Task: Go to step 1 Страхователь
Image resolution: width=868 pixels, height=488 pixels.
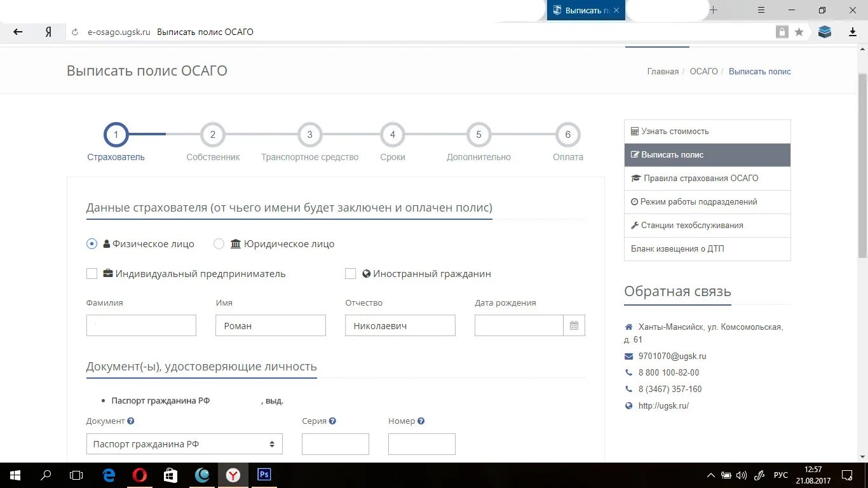Action: (x=116, y=135)
